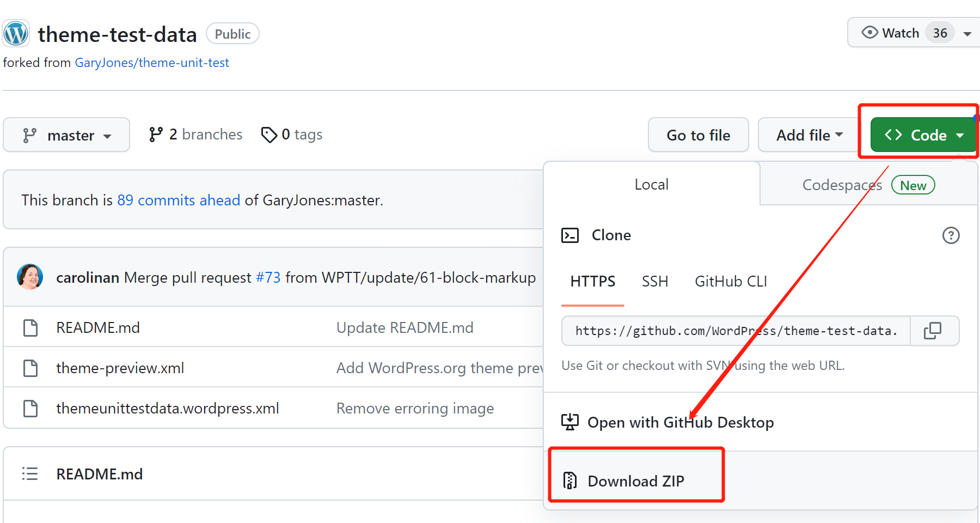Expand the Watch options arrow
Screen dimensions: 980x523
click(967, 33)
